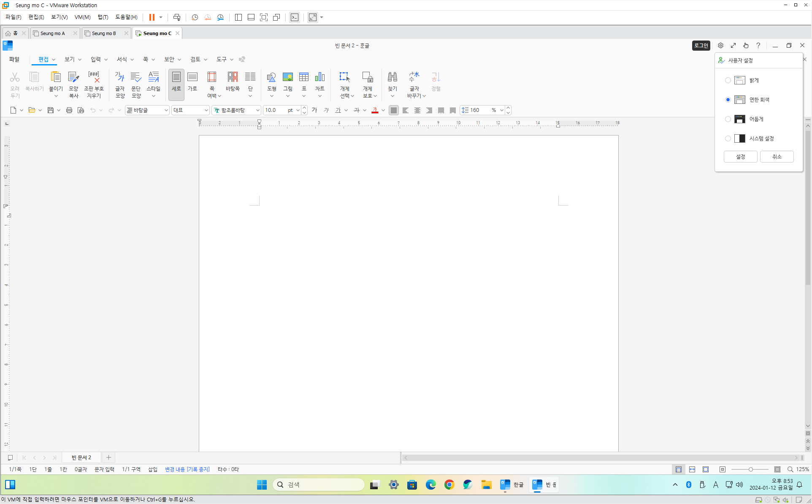Click the zoom slider in status bar
This screenshot has height=504, width=812.
tap(750, 469)
